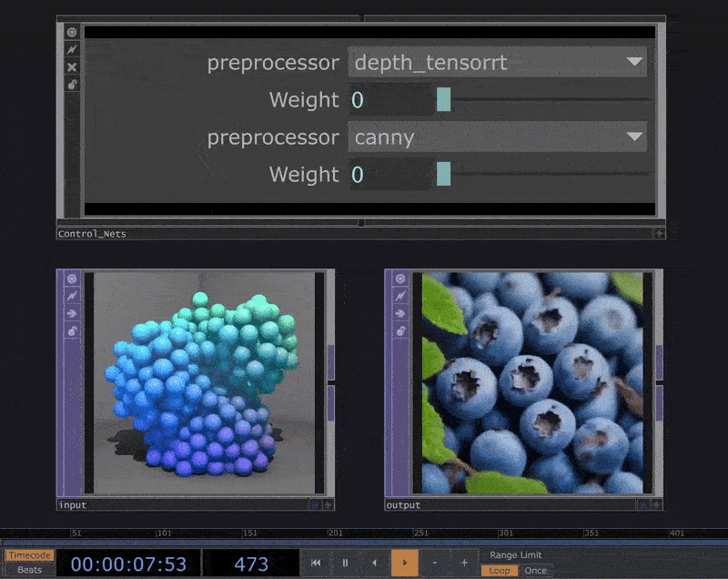Click Weight value field under canny
This screenshot has height=579, width=728.
click(x=391, y=174)
